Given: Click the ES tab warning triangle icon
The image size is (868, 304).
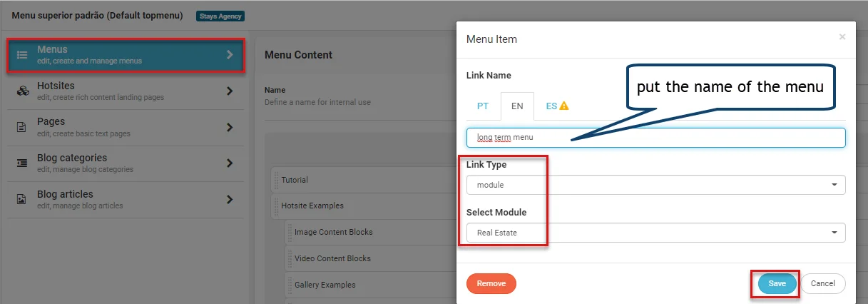Looking at the screenshot, I should (563, 106).
